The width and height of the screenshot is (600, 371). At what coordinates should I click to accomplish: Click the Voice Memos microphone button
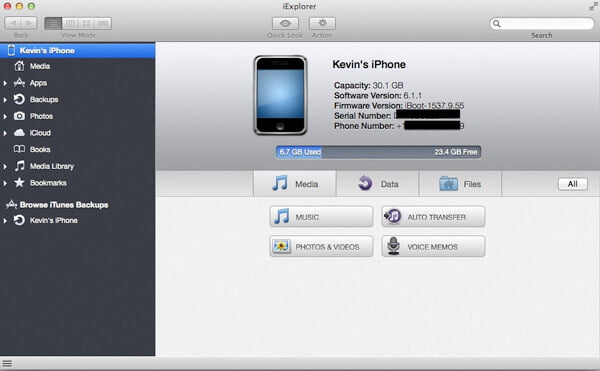tap(433, 246)
